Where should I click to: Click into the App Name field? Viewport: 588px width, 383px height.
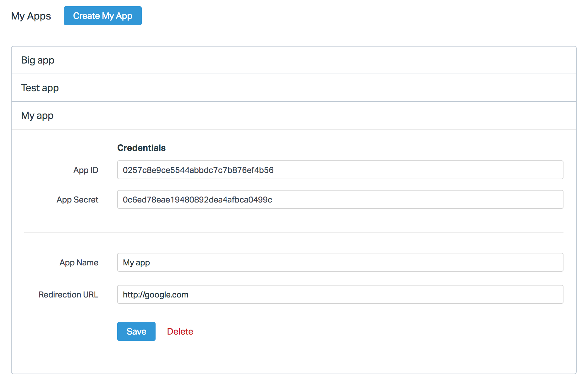pos(340,262)
